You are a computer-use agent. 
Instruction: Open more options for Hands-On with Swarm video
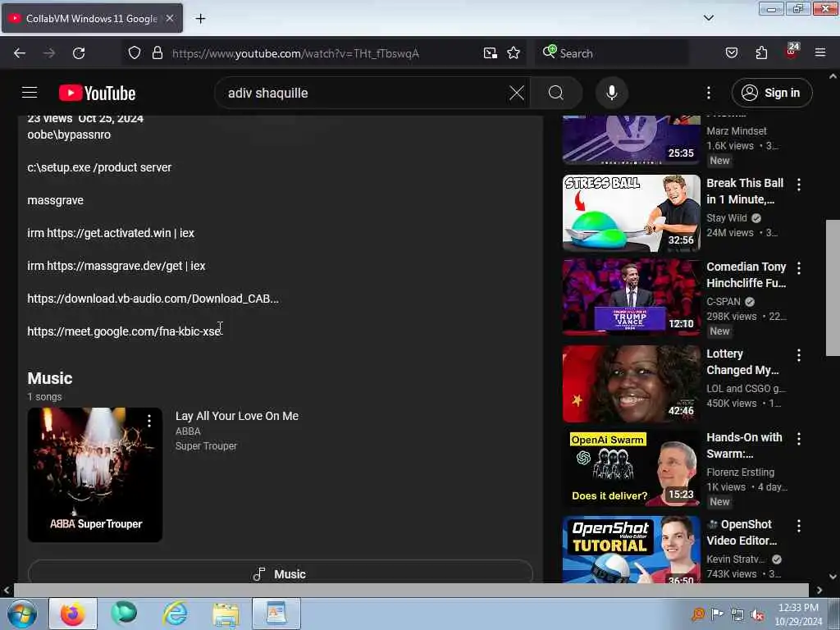coord(799,439)
